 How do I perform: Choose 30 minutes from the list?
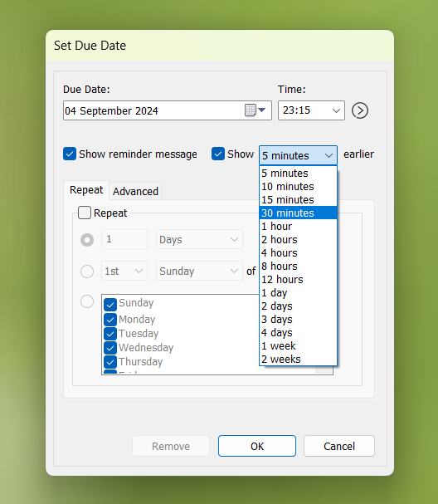(x=298, y=213)
